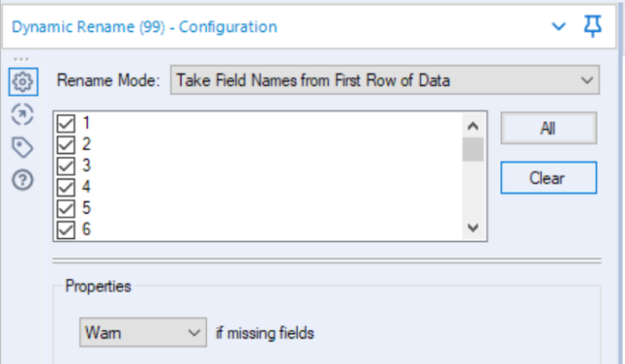Open the Navigation tab icon
Screen dimensions: 625x364
tap(22, 115)
